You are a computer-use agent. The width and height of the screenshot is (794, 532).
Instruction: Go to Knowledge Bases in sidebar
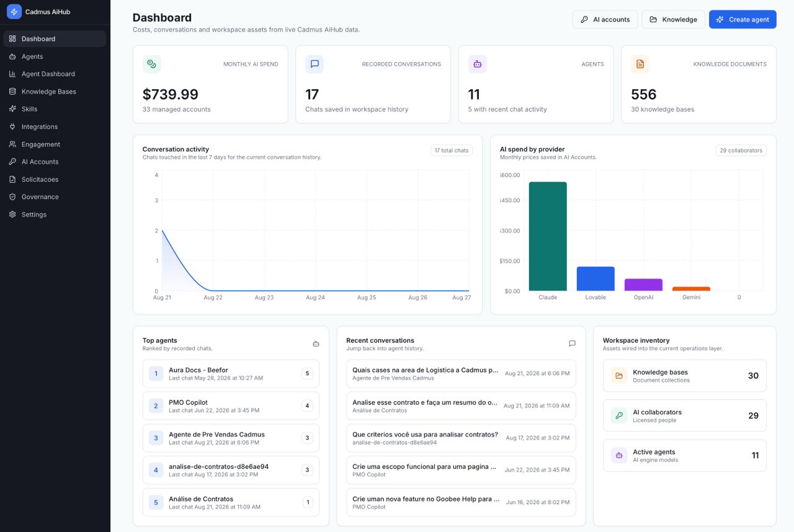point(55,91)
